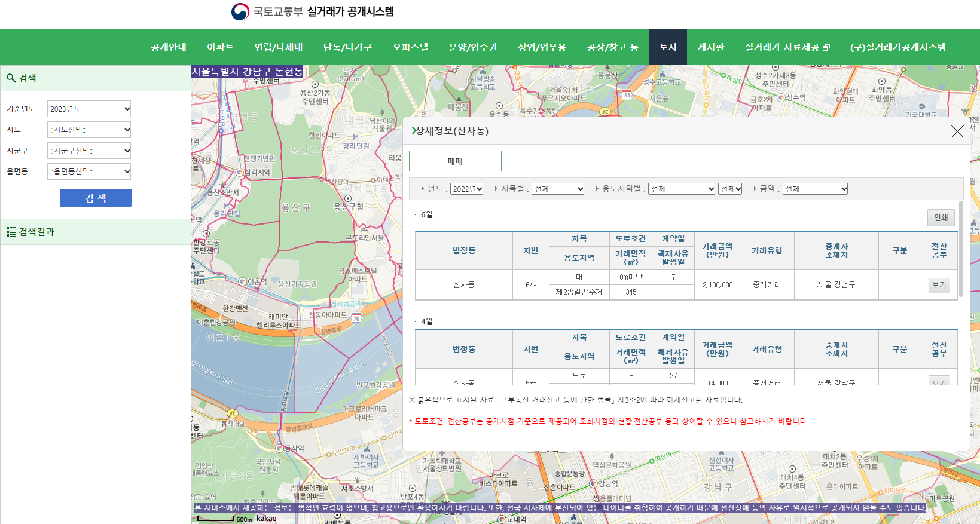Click the 2,100,000 거래금액 cell
980x524 pixels.
pyautogui.click(x=718, y=285)
